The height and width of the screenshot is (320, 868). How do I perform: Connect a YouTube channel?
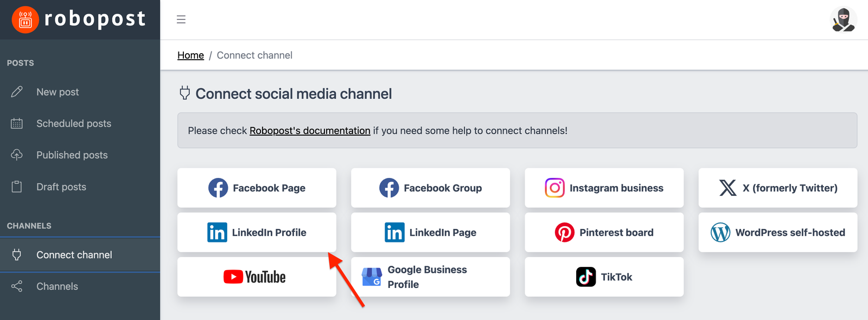[x=257, y=277]
